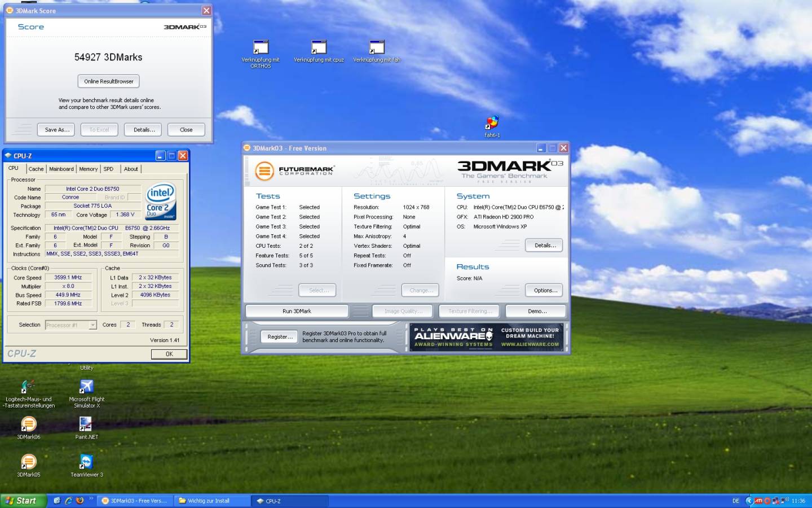Click Details… under System in 3DMark03
This screenshot has width=812, height=508.
545,246
